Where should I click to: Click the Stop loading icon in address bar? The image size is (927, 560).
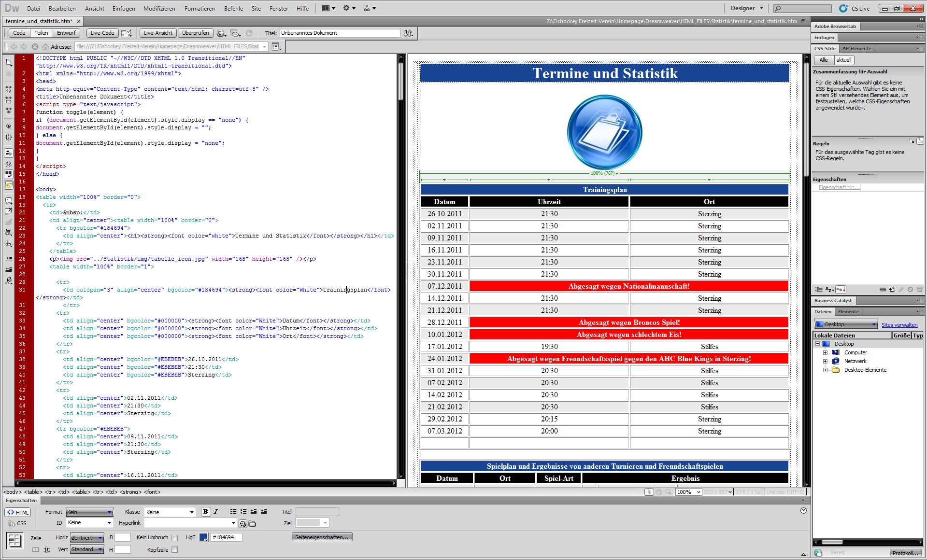click(35, 47)
